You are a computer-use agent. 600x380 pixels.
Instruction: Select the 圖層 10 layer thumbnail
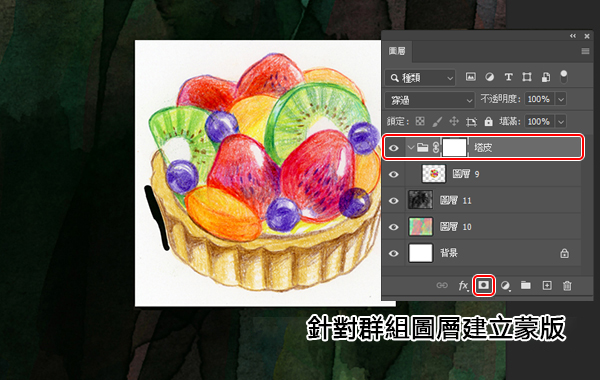click(421, 227)
